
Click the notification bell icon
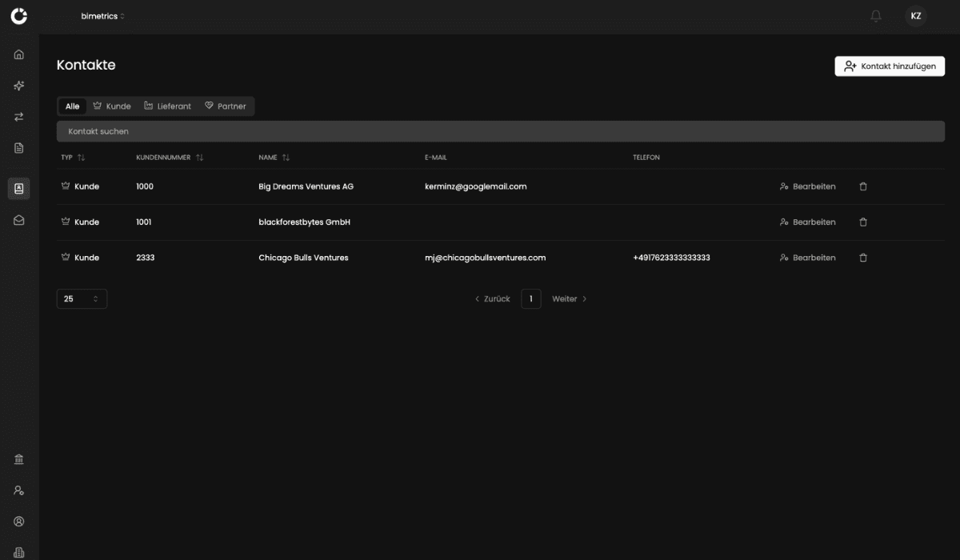pyautogui.click(x=876, y=16)
